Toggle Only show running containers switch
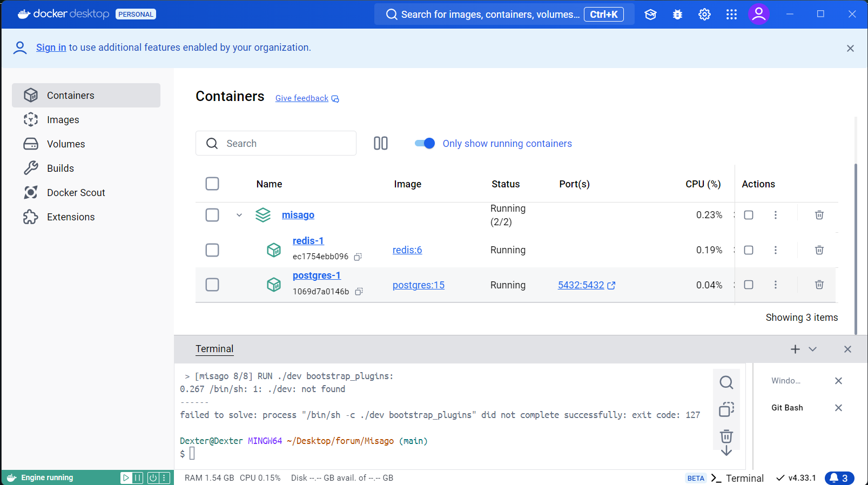This screenshot has width=868, height=485. (425, 143)
